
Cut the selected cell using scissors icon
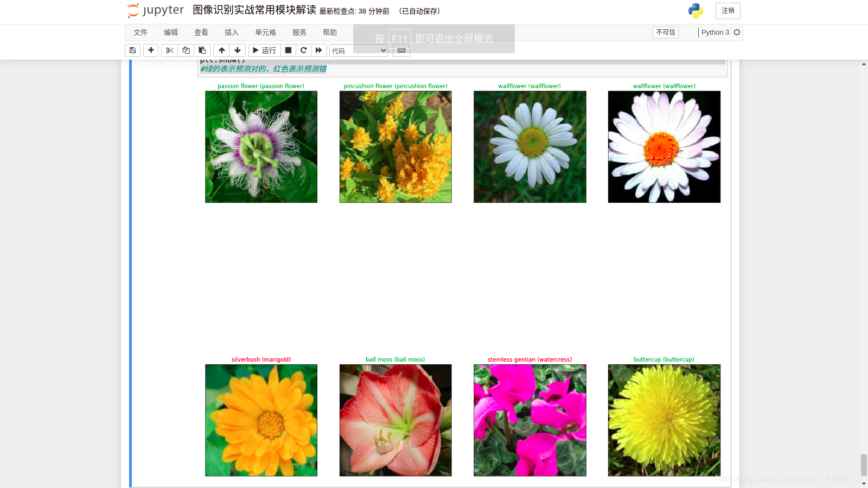pos(169,50)
